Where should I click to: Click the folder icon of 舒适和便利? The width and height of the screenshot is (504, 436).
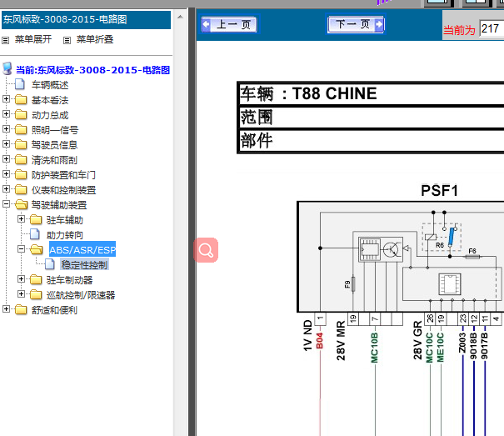click(21, 309)
